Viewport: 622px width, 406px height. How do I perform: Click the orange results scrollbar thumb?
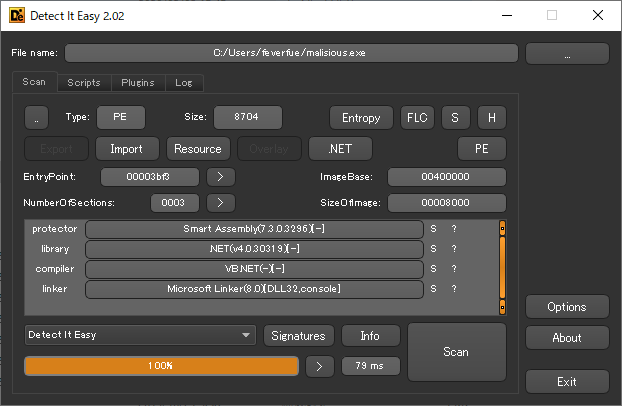[x=502, y=267]
